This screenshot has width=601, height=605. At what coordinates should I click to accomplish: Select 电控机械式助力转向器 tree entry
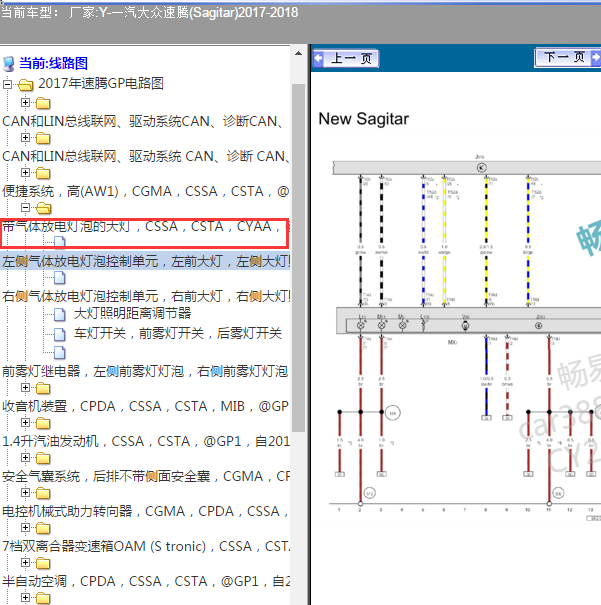145,511
